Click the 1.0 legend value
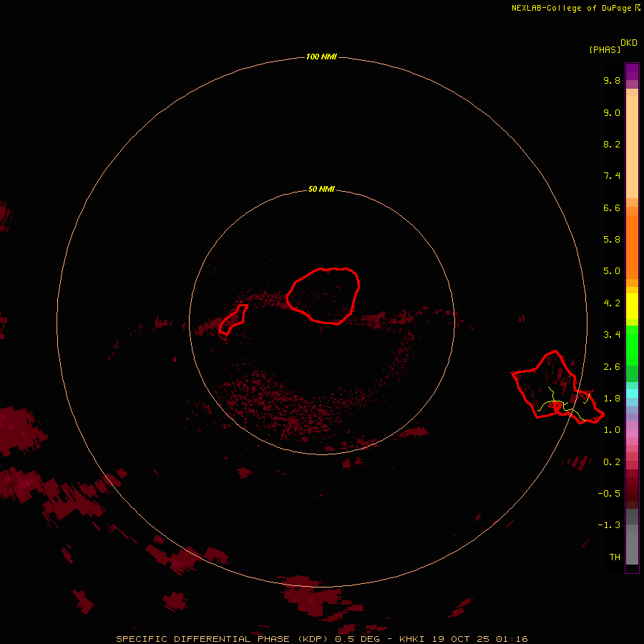Image resolution: width=644 pixels, height=644 pixels. pyautogui.click(x=612, y=430)
